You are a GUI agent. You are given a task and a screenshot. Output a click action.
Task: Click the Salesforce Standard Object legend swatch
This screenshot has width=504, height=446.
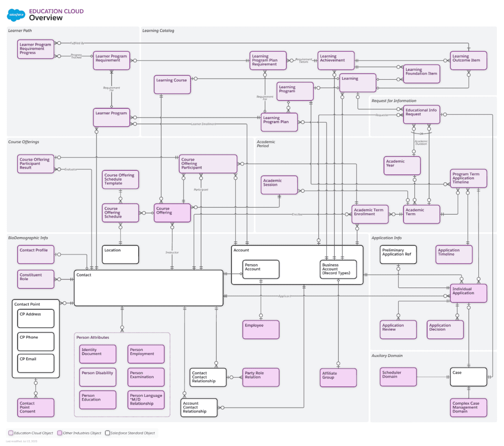(x=107, y=433)
